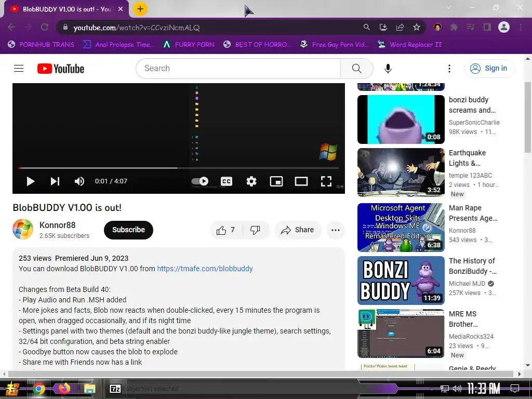Click the horizontal page scrollbar

261,374
